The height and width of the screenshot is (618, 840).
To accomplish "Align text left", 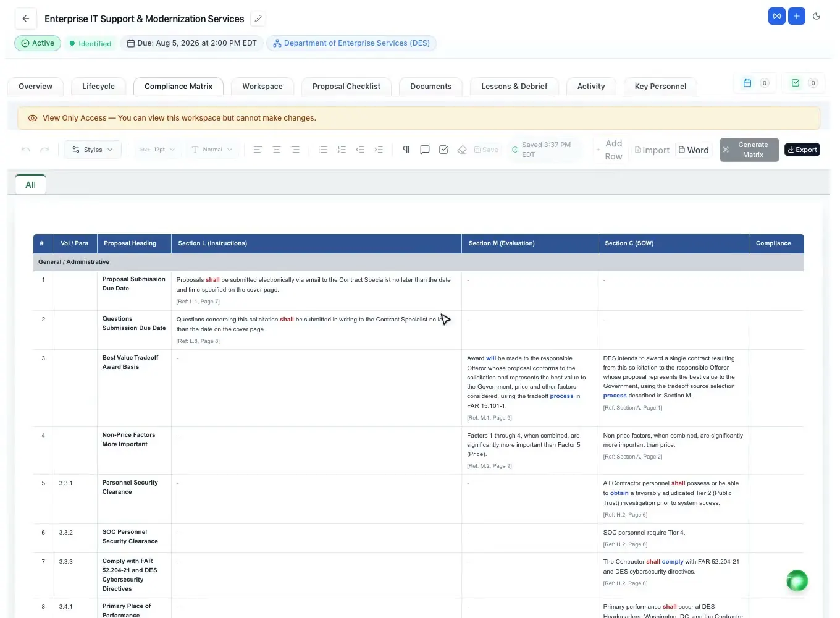I will 258,150.
